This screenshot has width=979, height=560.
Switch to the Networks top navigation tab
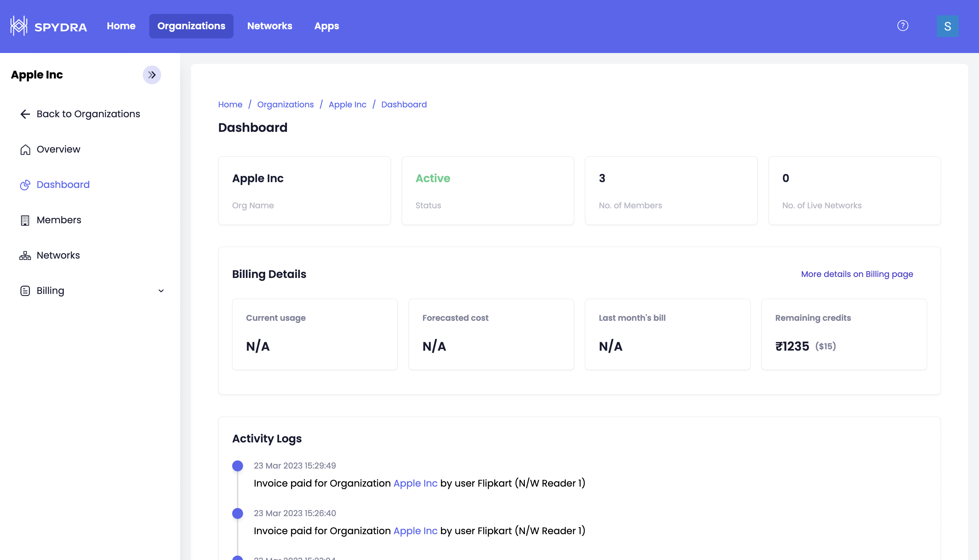(x=269, y=26)
